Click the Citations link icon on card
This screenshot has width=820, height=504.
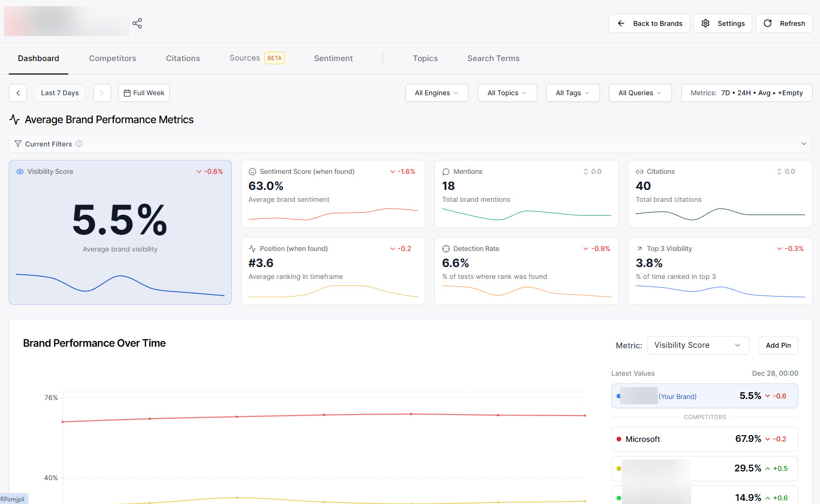pos(639,172)
